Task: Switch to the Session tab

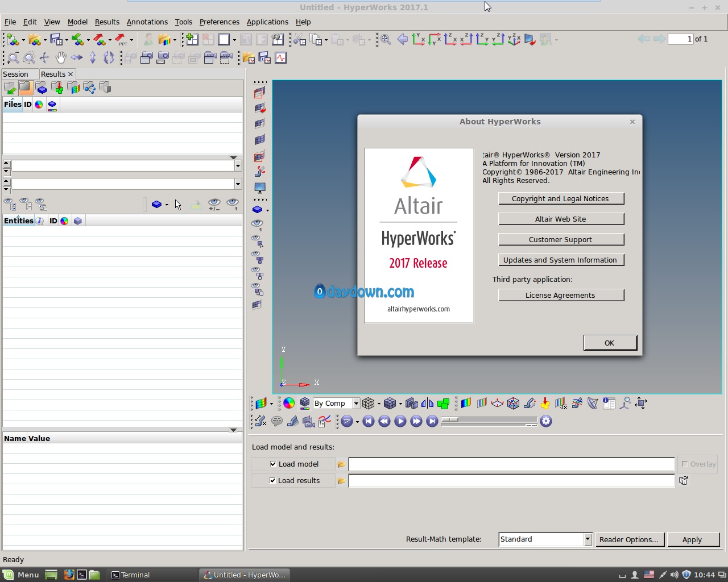Action: pyautogui.click(x=15, y=74)
